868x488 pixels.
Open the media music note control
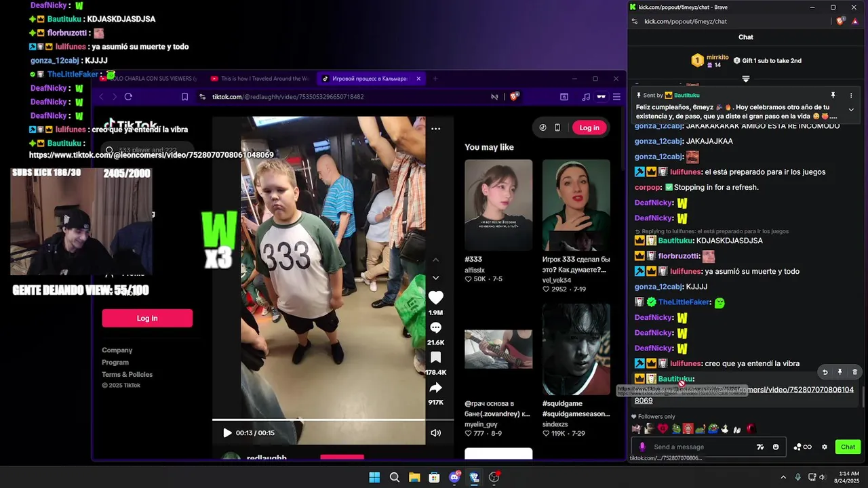(586, 97)
